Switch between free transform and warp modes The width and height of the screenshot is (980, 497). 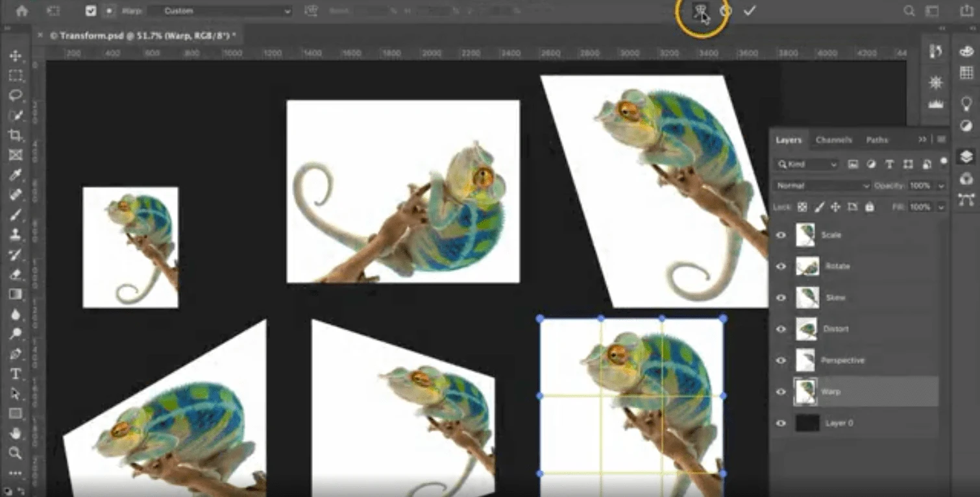(700, 11)
